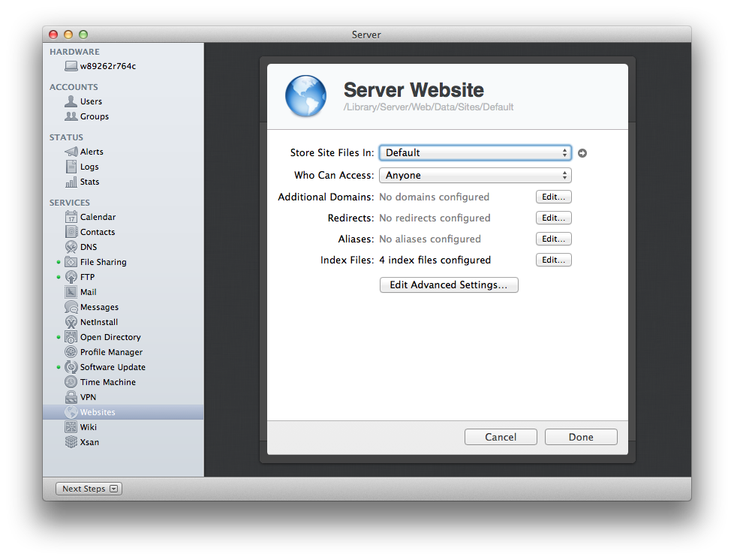The width and height of the screenshot is (734, 560).
Task: Click the 'No aliases configured' text
Action: point(430,239)
